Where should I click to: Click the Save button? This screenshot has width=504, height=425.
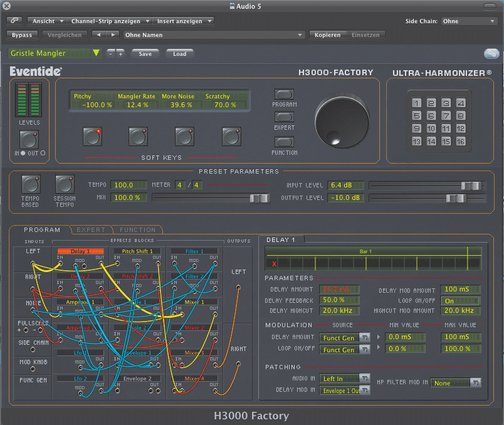click(145, 54)
